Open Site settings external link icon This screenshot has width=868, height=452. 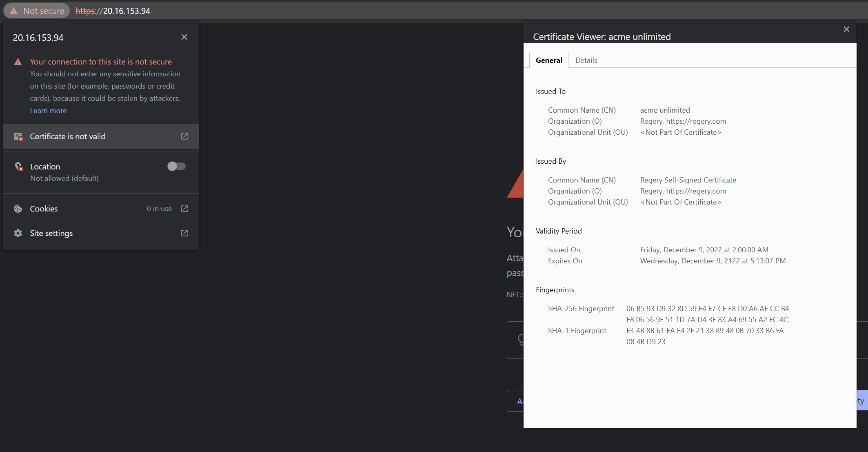184,233
